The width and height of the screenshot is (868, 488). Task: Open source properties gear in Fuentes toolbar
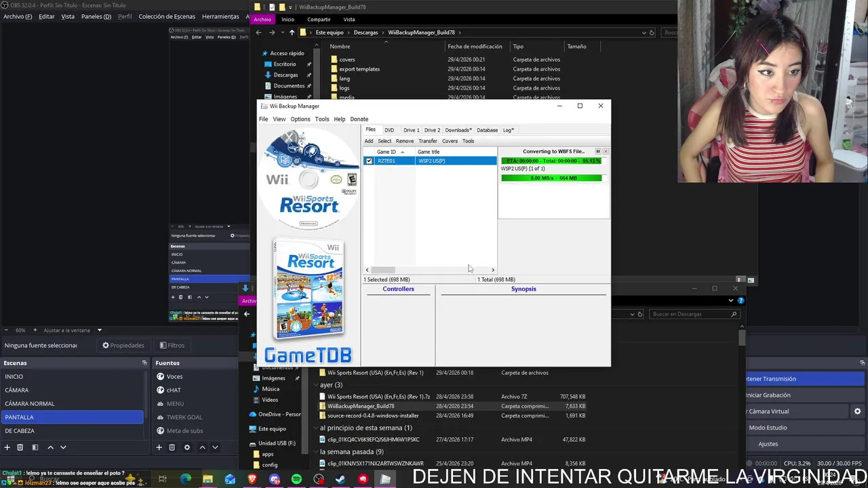(x=186, y=447)
